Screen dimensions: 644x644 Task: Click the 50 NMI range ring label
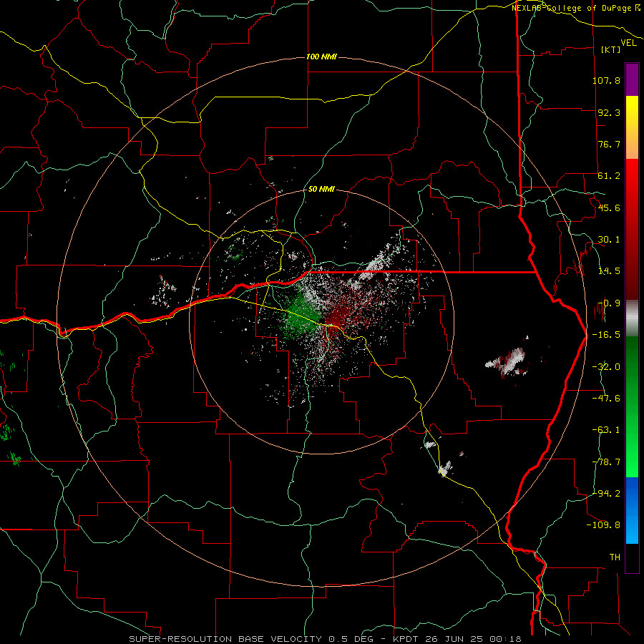321,189
